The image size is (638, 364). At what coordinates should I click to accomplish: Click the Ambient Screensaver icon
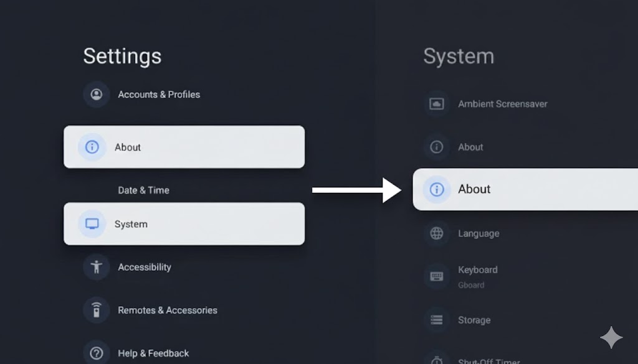coord(437,104)
